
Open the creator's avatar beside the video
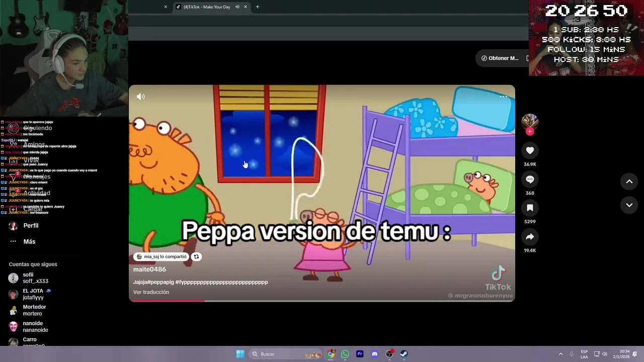click(530, 121)
